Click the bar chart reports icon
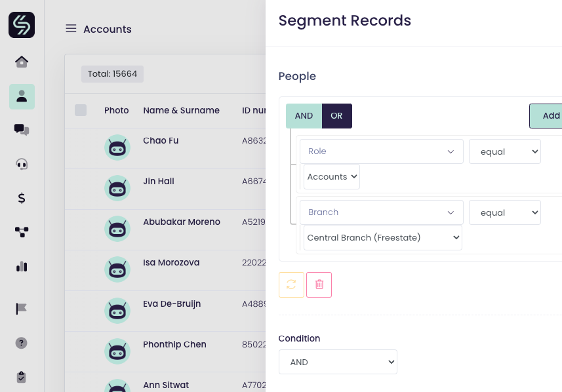The image size is (562, 392). coord(22,266)
